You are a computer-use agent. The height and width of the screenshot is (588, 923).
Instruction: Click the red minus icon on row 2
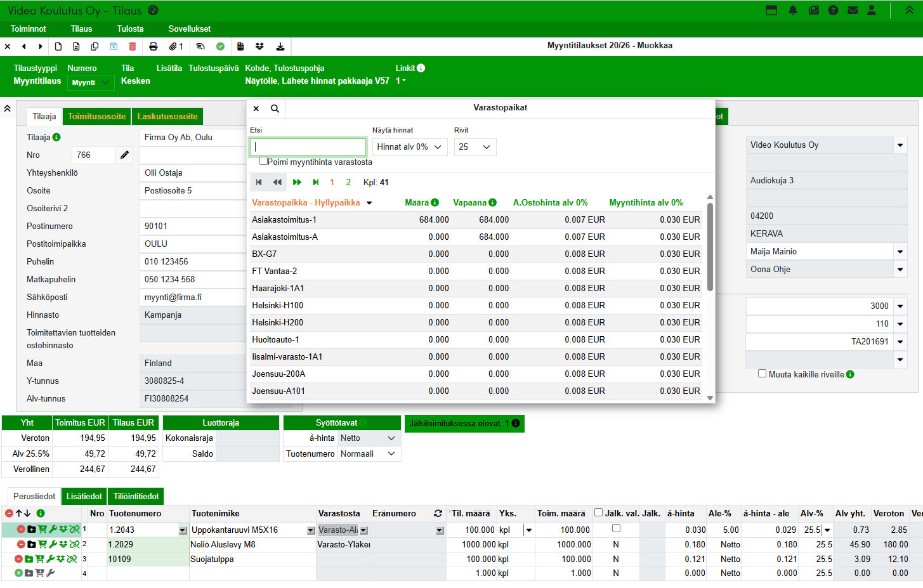[x=21, y=544]
